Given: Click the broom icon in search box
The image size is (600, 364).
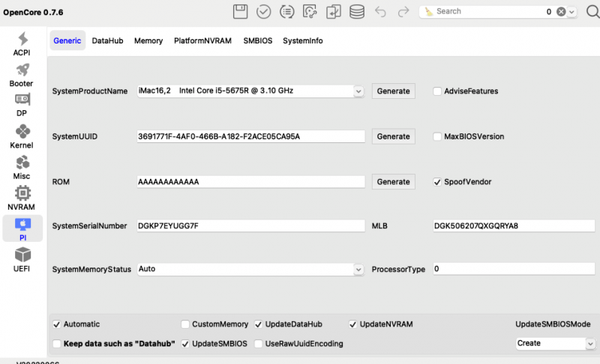Looking at the screenshot, I should point(428,11).
